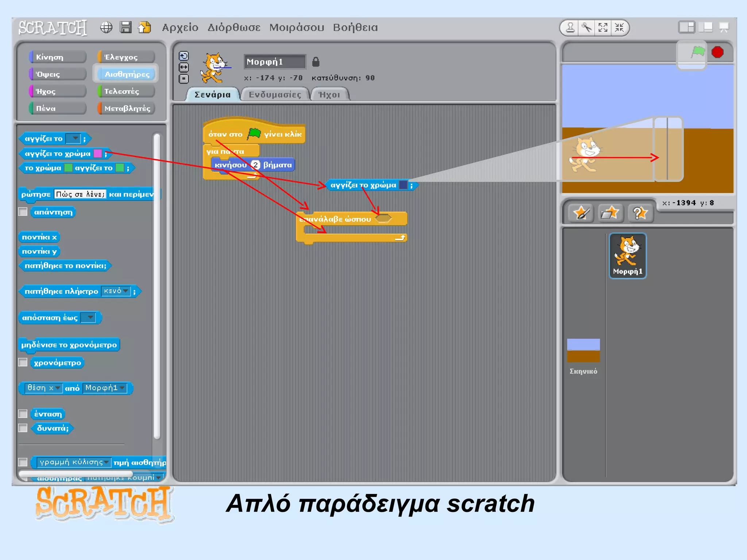The height and width of the screenshot is (560, 747).
Task: Enter presentation mode
Action: click(724, 27)
